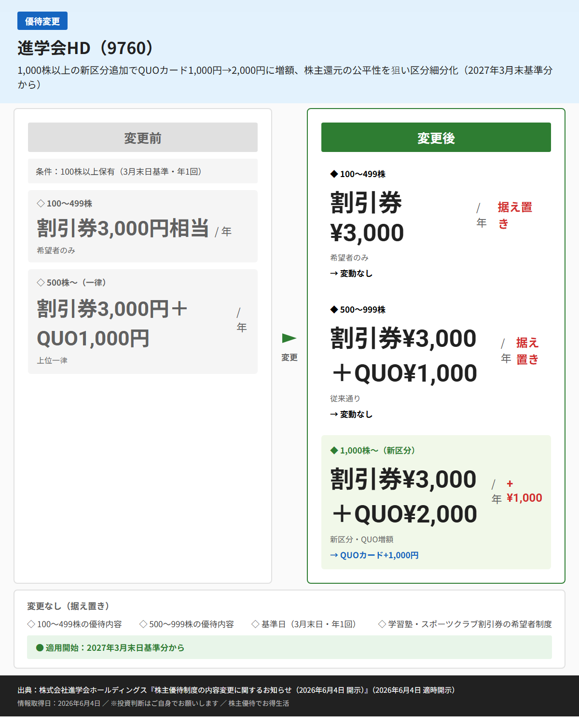Click the → QUOカード+1,000円 blue text
579x728 pixels.
point(374,555)
